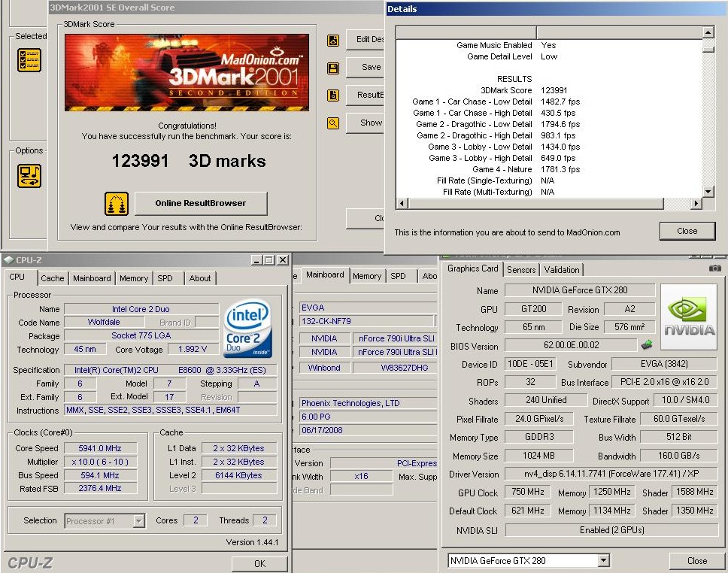Click the 3DMark2001 banner image
This screenshot has width=728, height=573.
pyautogui.click(x=187, y=72)
